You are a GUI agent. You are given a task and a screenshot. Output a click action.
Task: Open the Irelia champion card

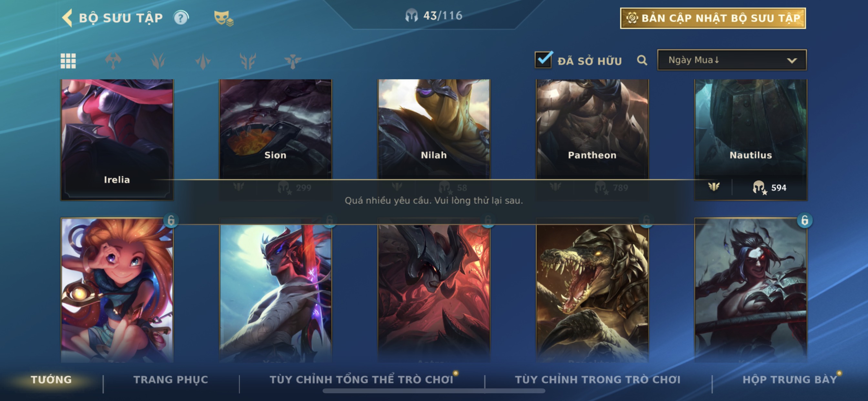point(117,139)
